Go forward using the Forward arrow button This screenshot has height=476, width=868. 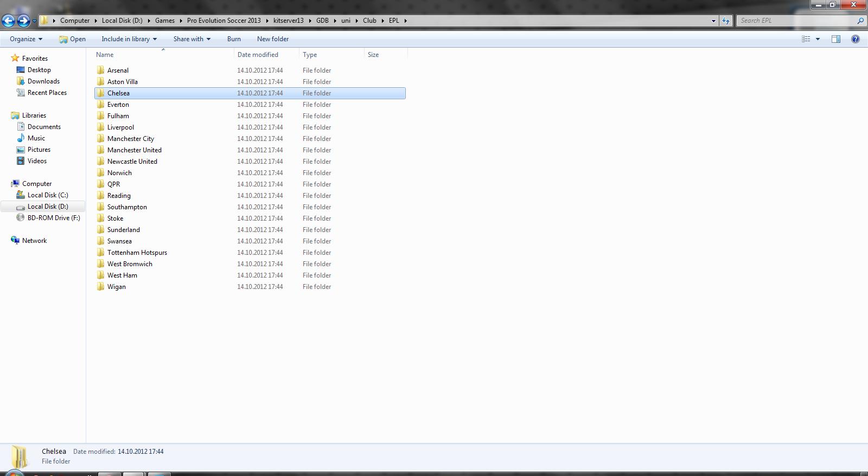click(x=23, y=21)
